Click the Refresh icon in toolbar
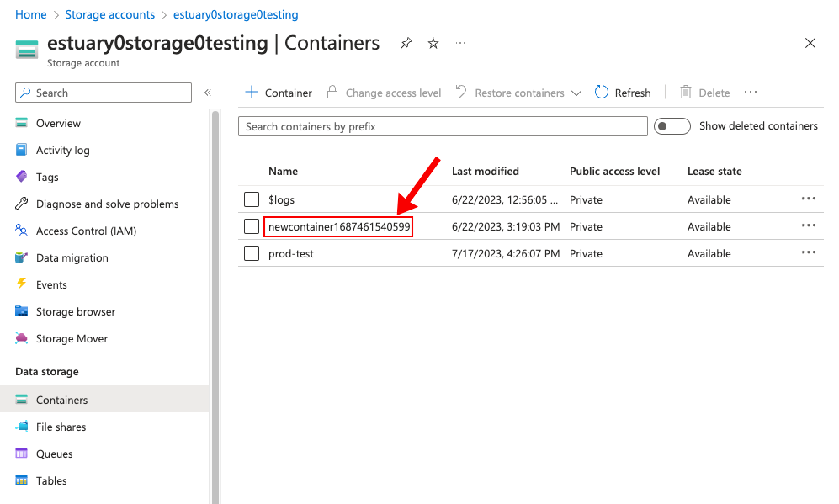839x504 pixels. pos(602,93)
